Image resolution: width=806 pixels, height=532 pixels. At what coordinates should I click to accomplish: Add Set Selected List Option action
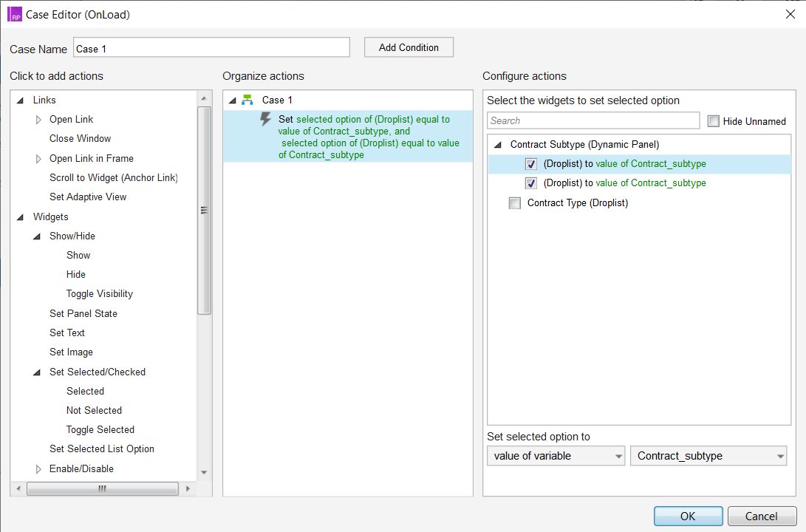[x=102, y=449]
